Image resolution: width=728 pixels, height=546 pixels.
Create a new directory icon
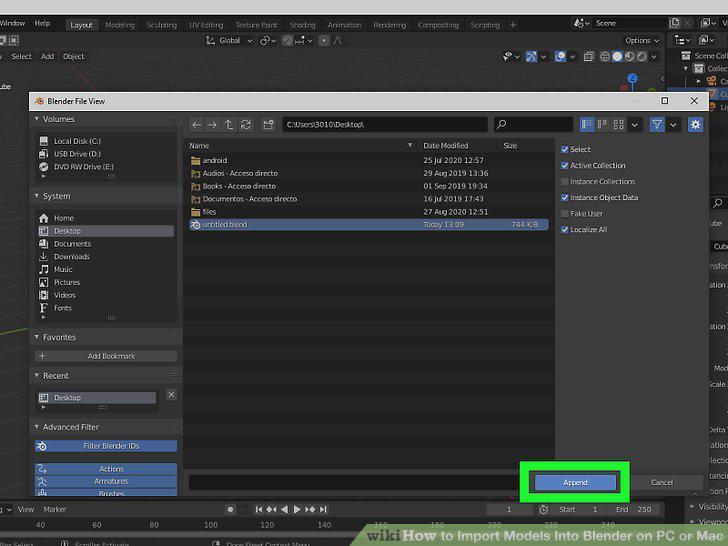coord(268,124)
